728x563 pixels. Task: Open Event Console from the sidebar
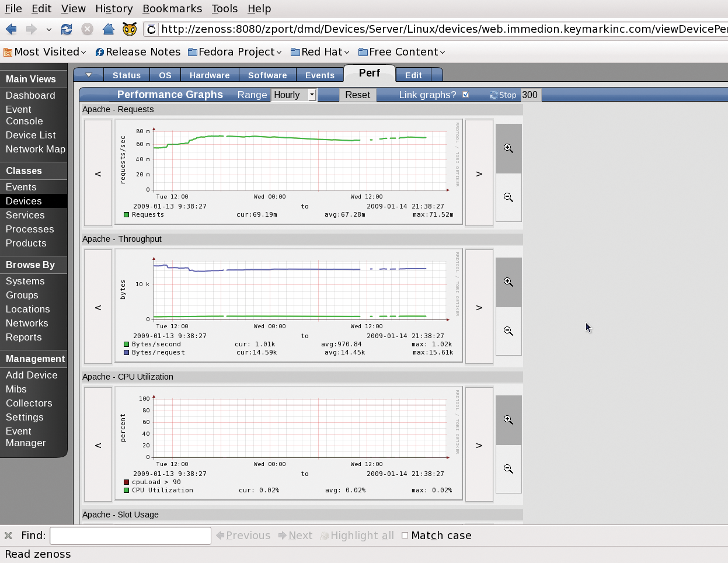point(25,115)
